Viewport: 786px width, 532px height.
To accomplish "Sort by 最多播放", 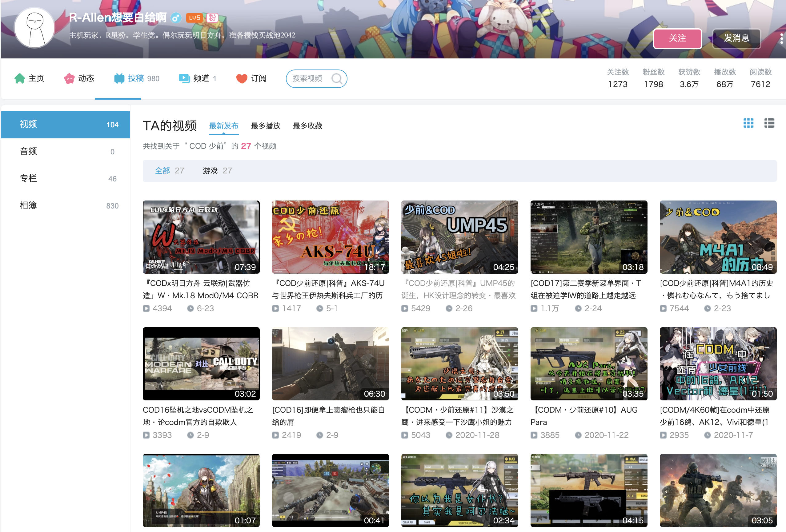I will tap(266, 126).
